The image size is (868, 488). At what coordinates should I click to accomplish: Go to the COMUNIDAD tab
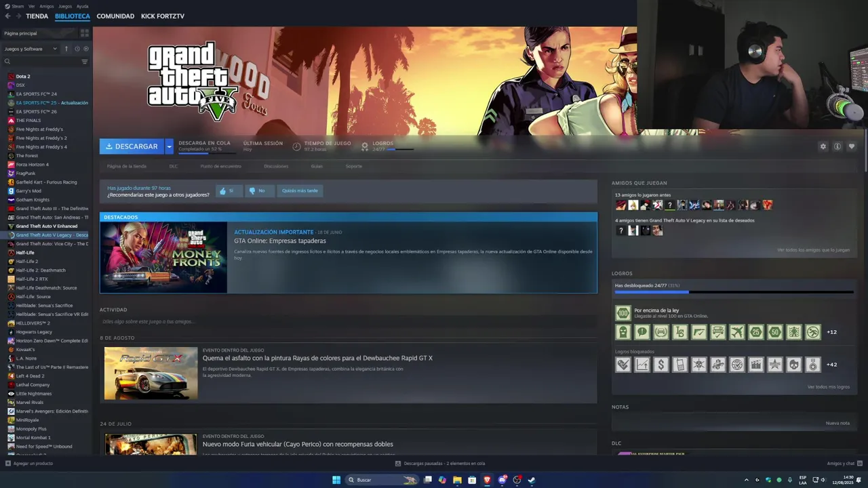tap(115, 16)
